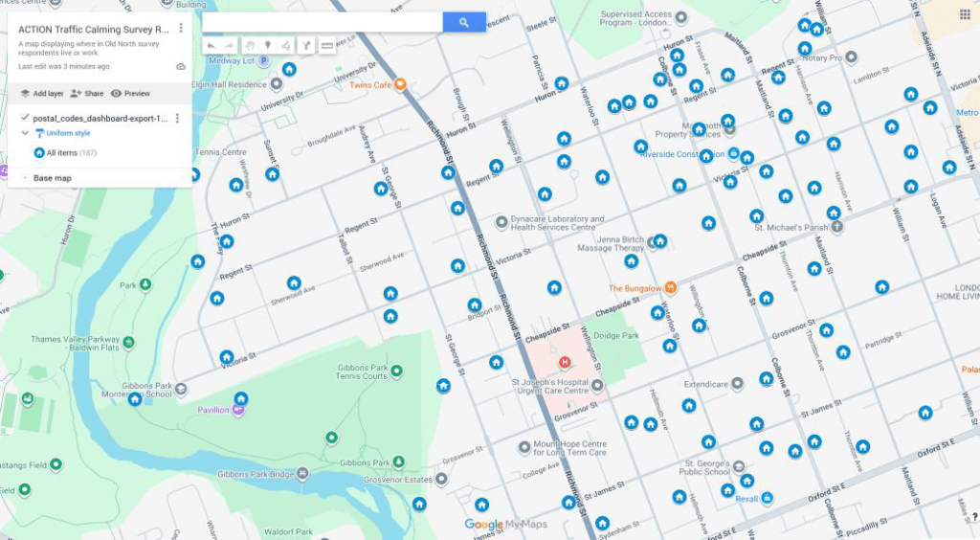This screenshot has height=540, width=980.
Task: Click the Add layer button
Action: click(42, 94)
